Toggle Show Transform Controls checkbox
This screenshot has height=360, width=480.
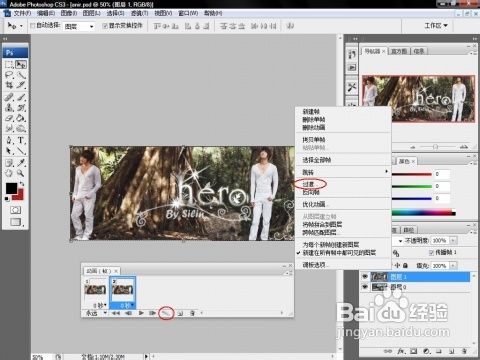point(105,25)
